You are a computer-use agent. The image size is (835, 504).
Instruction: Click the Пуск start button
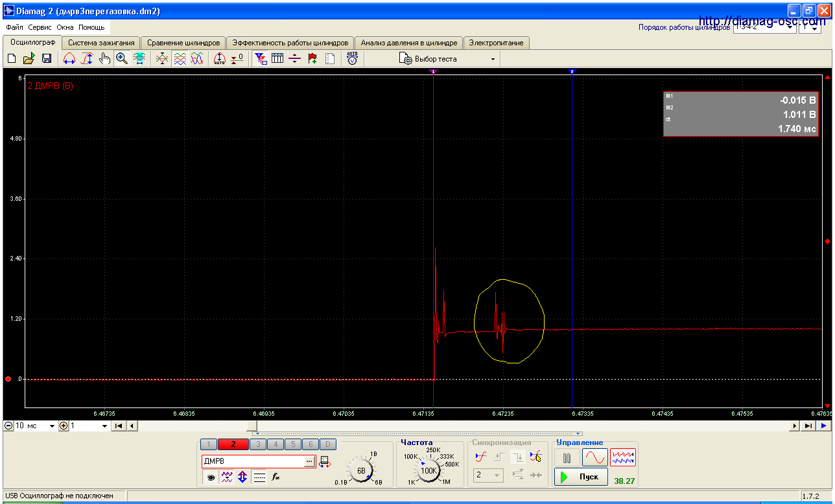[582, 477]
